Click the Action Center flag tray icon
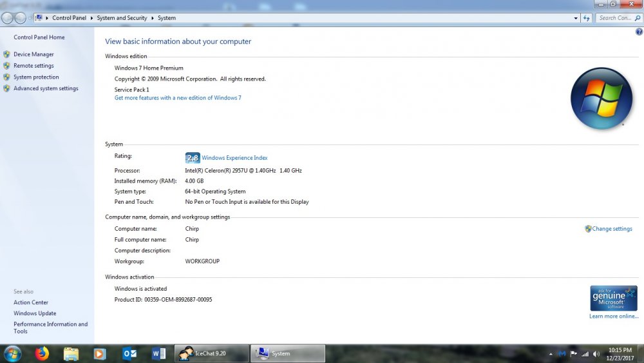The width and height of the screenshot is (644, 363). pos(573,353)
